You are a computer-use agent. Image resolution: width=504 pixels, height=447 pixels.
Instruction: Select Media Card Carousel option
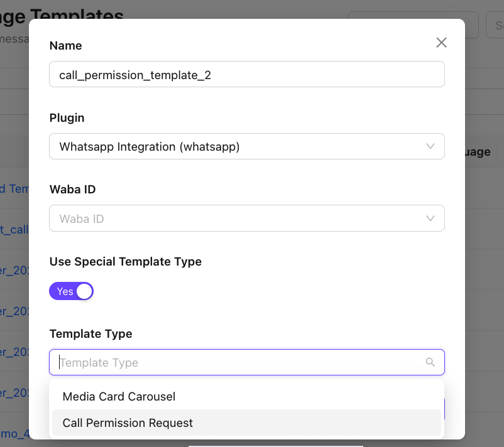tap(246, 397)
